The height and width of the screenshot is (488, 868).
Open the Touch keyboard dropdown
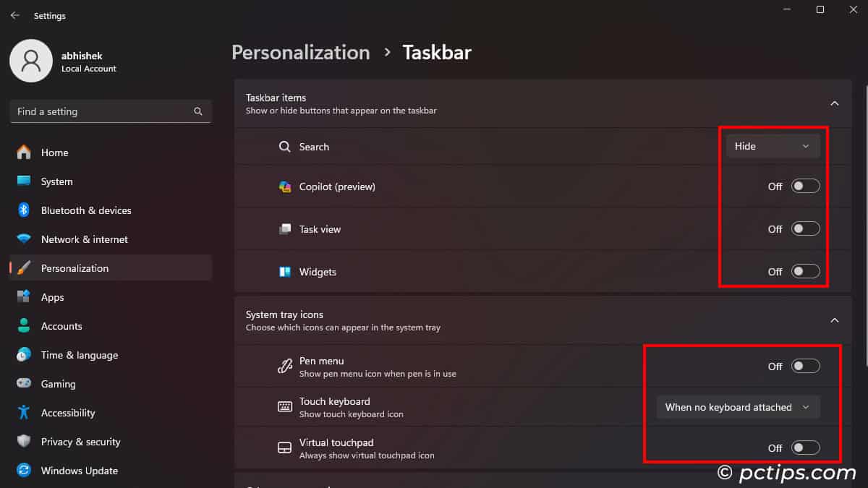click(737, 406)
